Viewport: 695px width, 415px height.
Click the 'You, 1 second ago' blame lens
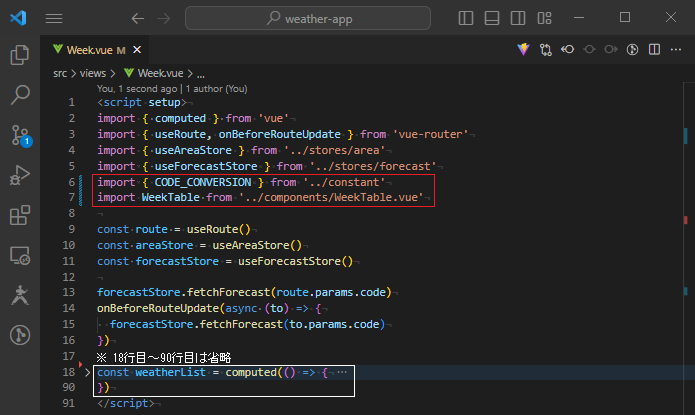point(137,89)
